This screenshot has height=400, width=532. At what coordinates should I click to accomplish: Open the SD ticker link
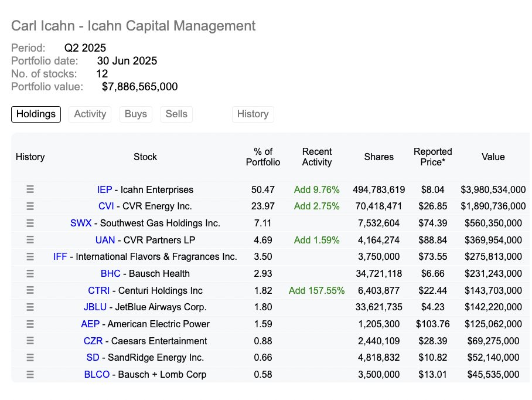click(x=93, y=358)
